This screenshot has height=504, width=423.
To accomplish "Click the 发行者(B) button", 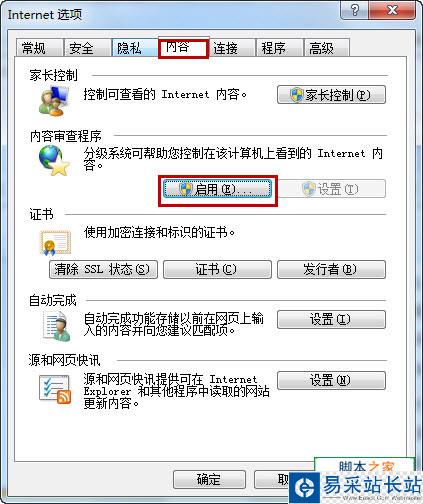I will coord(331,269).
